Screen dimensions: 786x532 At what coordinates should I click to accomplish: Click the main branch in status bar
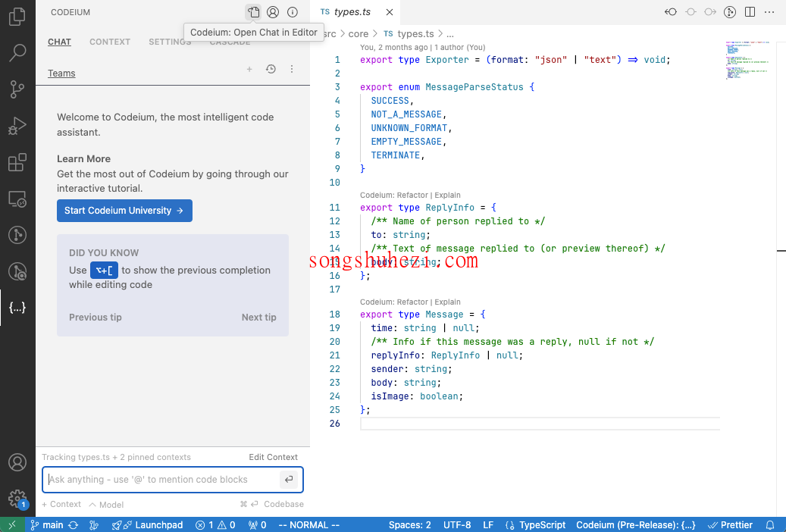point(47,525)
